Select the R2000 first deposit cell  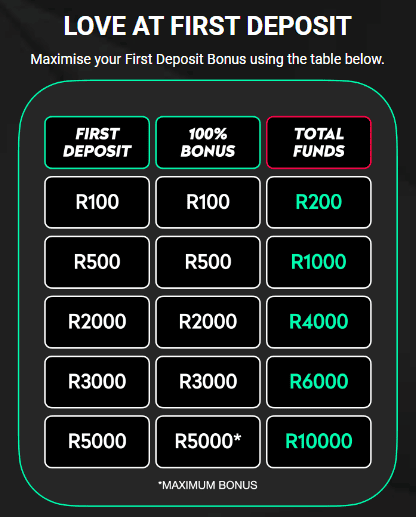(97, 322)
